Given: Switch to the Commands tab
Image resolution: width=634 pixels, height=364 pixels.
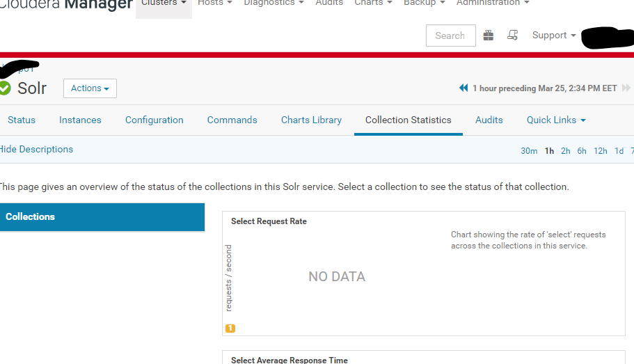Looking at the screenshot, I should (x=232, y=120).
